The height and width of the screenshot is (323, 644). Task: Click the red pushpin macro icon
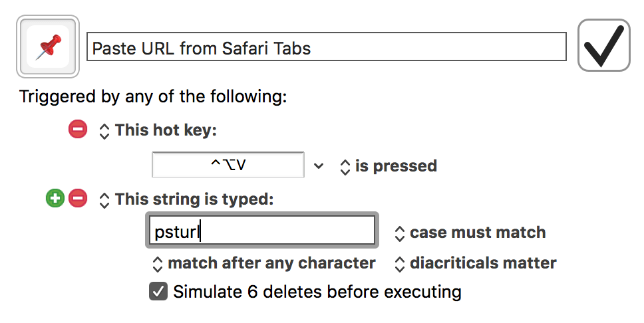47,47
